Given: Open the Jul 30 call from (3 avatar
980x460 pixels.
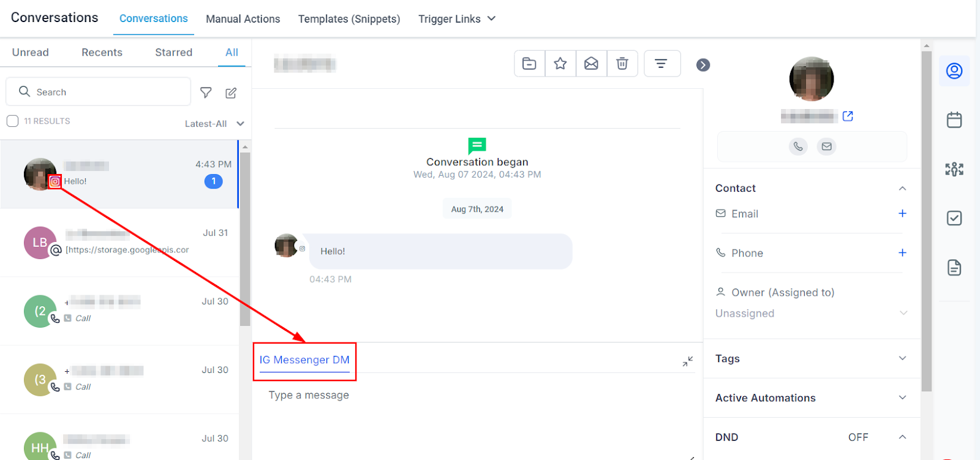Looking at the screenshot, I should [x=119, y=380].
